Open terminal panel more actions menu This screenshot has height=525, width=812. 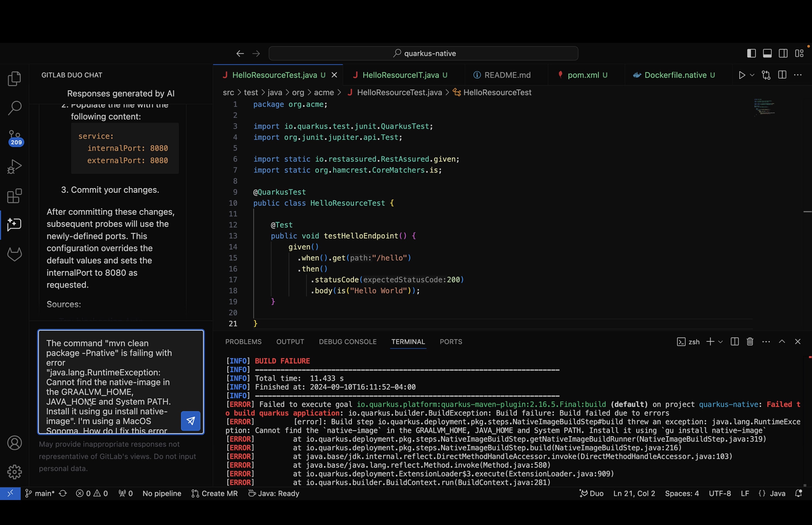[766, 341]
